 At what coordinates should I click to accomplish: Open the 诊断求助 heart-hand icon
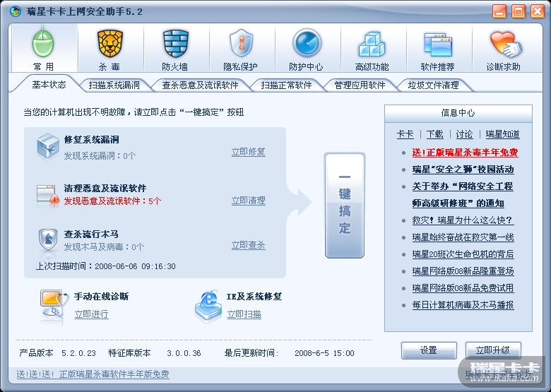pos(505,44)
